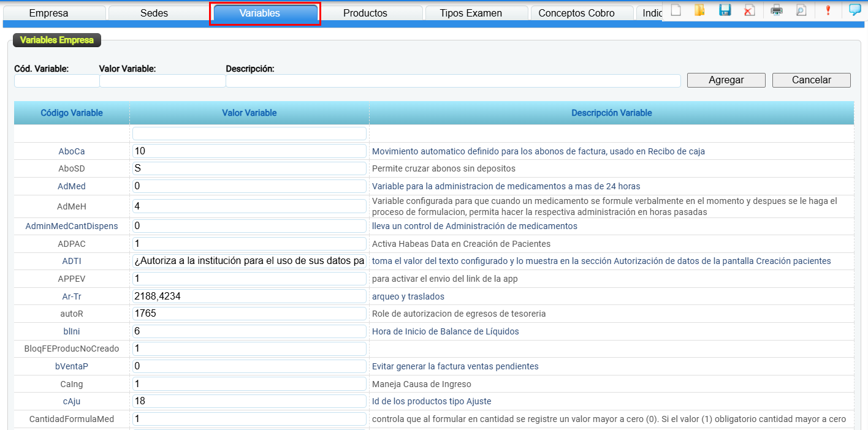868x430 pixels.
Task: Click the Cód. Variable input field
Action: (56, 81)
